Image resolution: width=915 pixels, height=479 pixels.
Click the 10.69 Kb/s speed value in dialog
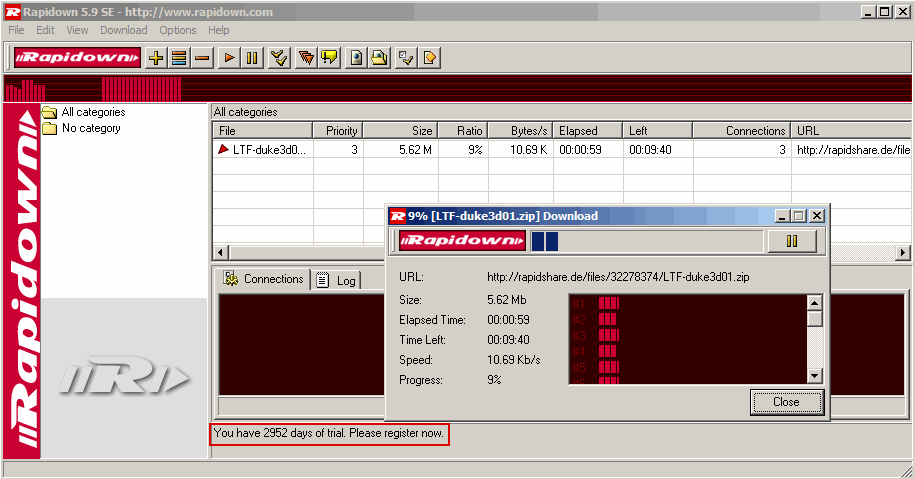click(514, 360)
